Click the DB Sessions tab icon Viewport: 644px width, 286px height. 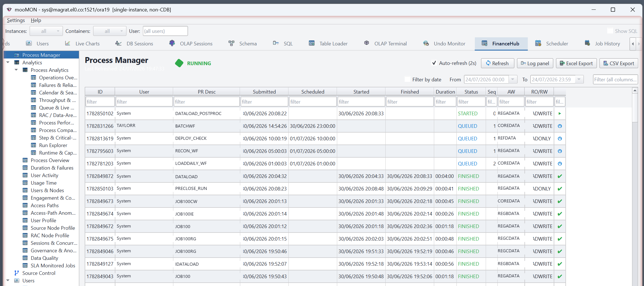pos(118,43)
